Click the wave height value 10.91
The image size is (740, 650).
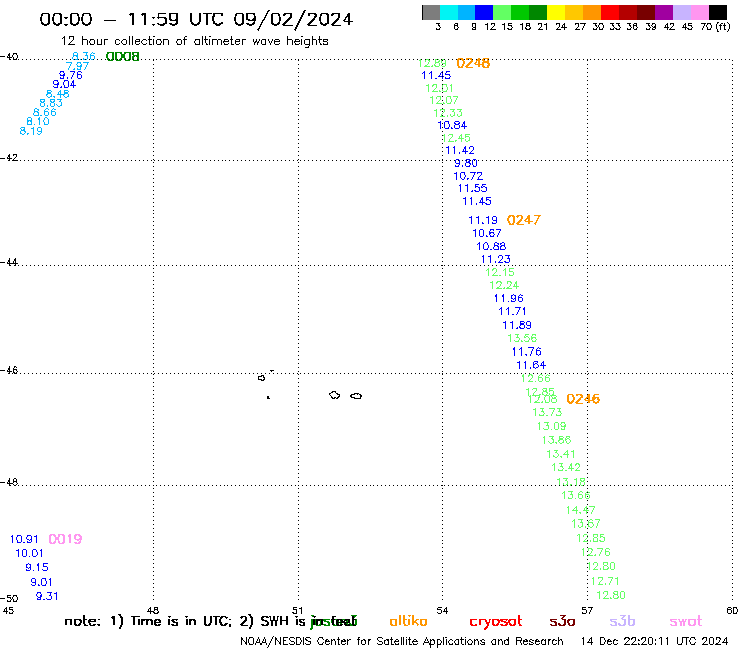coord(24,539)
